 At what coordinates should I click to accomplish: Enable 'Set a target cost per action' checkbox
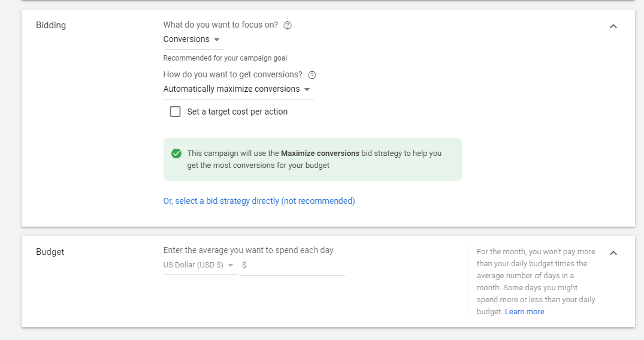pyautogui.click(x=176, y=112)
